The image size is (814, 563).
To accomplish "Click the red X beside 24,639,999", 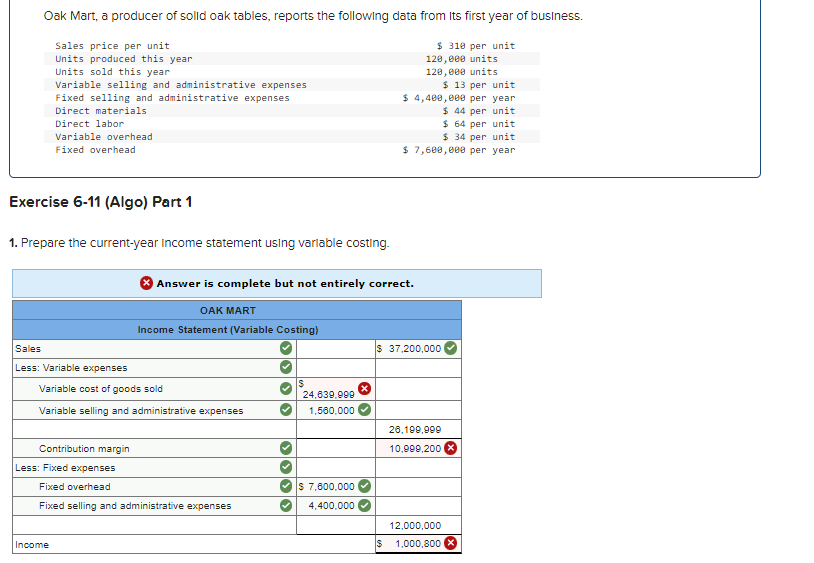I will pos(365,389).
